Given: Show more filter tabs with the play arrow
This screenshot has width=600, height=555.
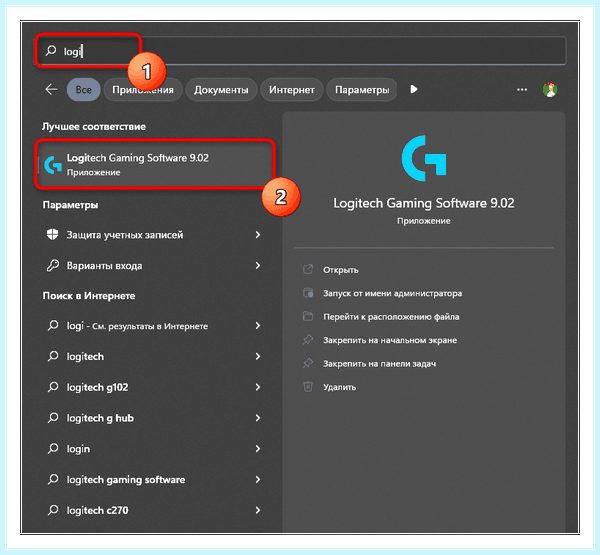Looking at the screenshot, I should (414, 89).
